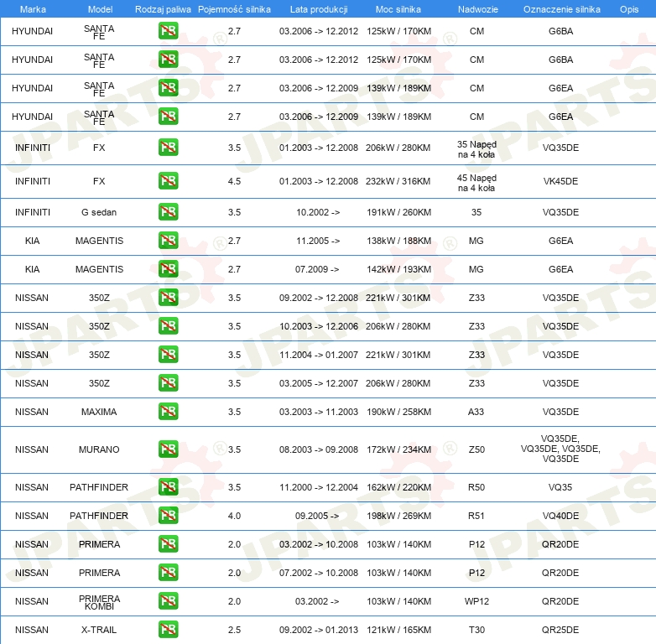Click the 11.2004 -> 01.2007 production years cell
Screen dimensions: 656x644
[x=319, y=355]
